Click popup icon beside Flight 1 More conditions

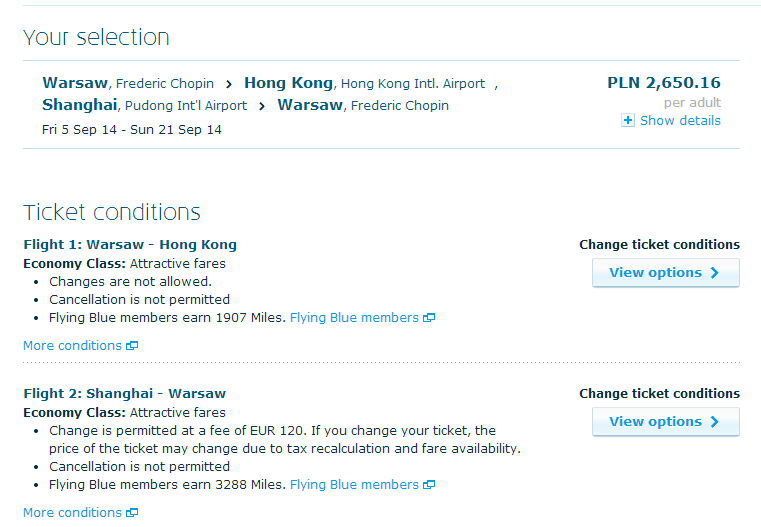tap(132, 346)
